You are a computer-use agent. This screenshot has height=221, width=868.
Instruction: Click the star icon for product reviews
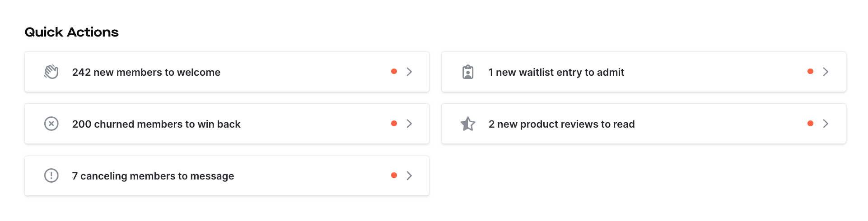click(x=468, y=124)
